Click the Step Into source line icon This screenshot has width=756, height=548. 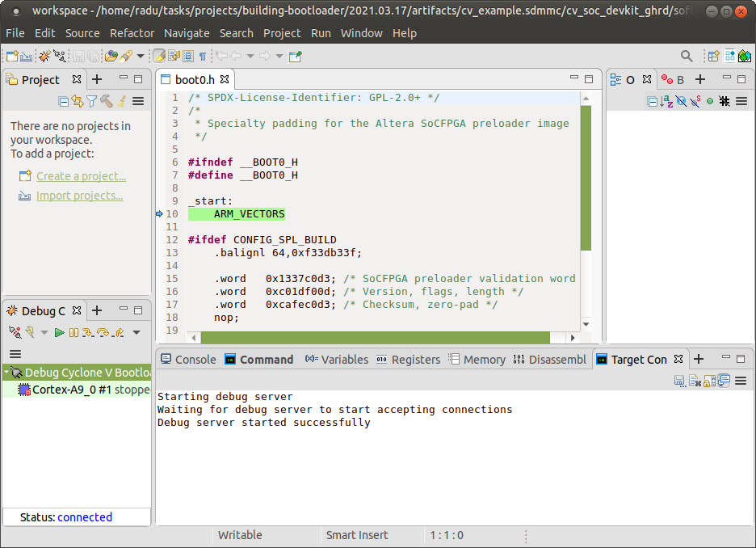pyautogui.click(x=88, y=332)
